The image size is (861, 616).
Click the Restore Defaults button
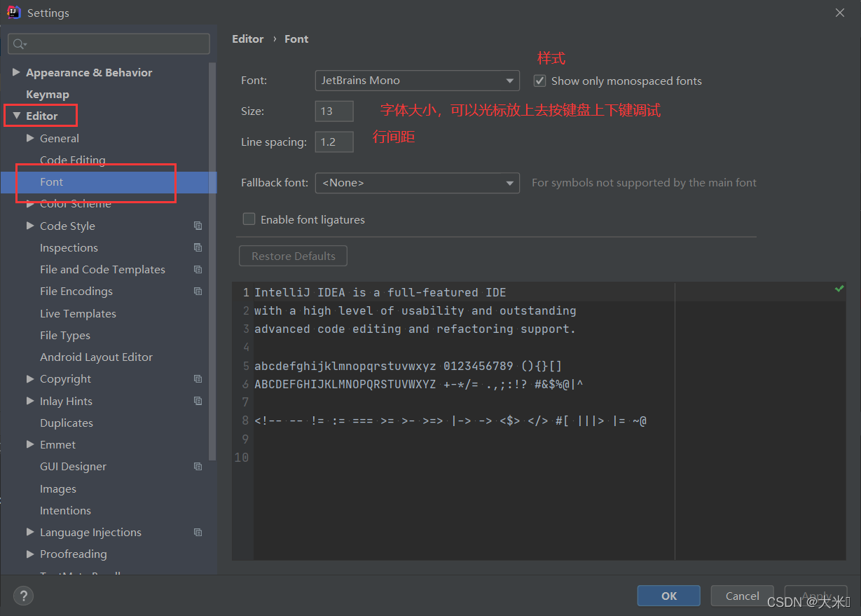click(294, 256)
